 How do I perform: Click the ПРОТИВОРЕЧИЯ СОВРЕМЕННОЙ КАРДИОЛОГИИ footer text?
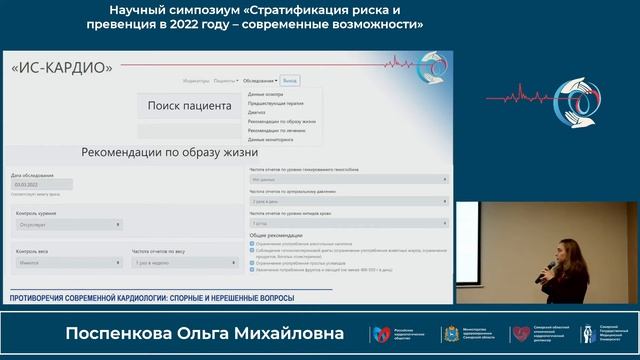(x=152, y=298)
